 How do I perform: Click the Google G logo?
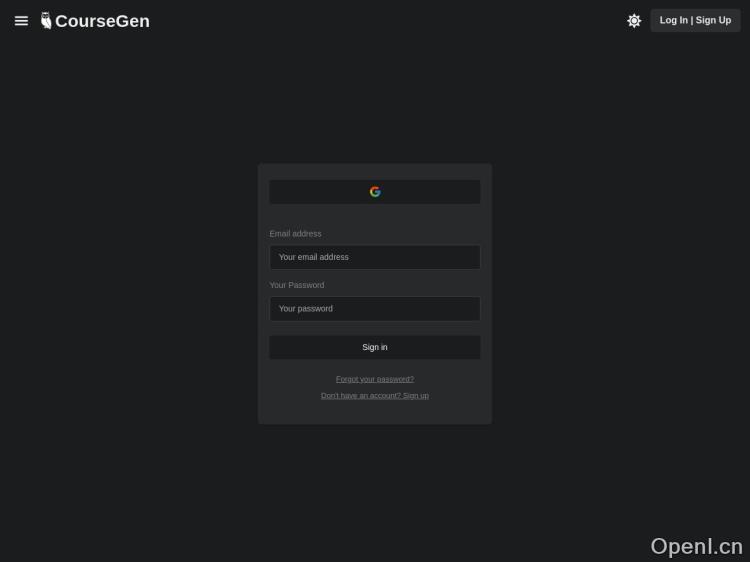(375, 192)
